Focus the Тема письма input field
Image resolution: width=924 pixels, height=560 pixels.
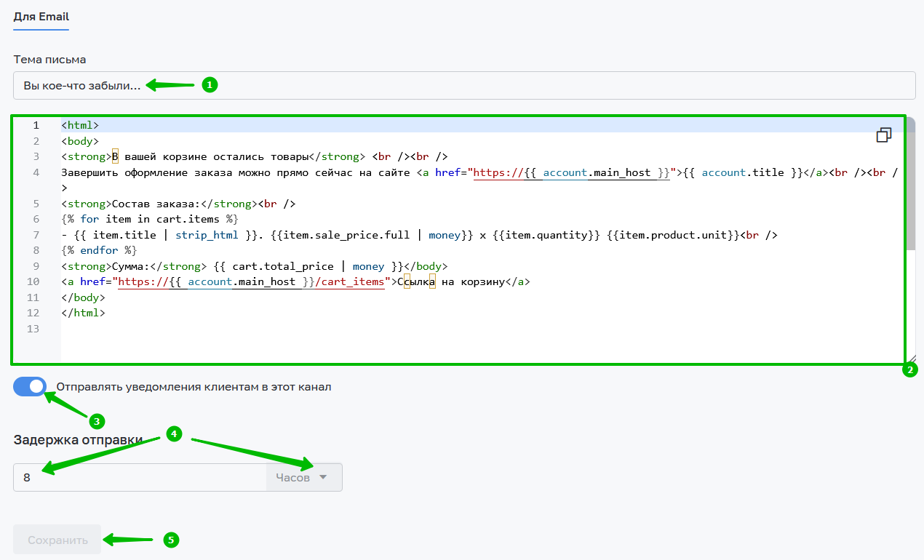pyautogui.click(x=464, y=85)
